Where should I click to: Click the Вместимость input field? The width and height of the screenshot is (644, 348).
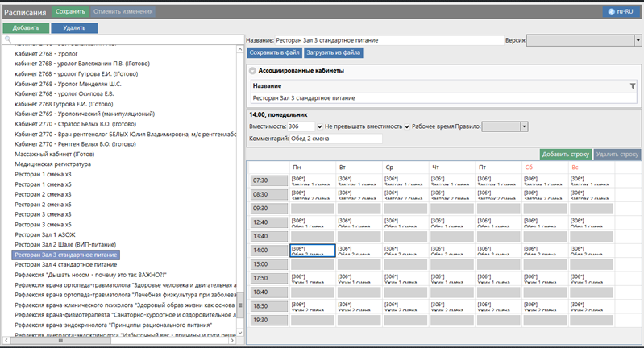[x=301, y=126]
